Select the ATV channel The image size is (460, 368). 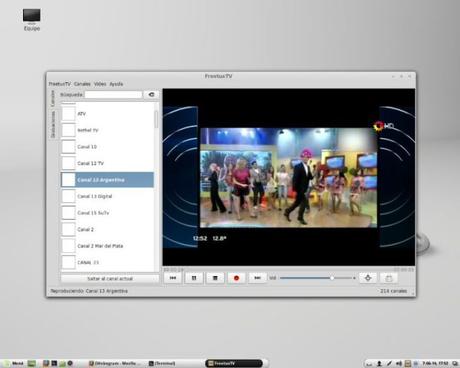click(107, 114)
